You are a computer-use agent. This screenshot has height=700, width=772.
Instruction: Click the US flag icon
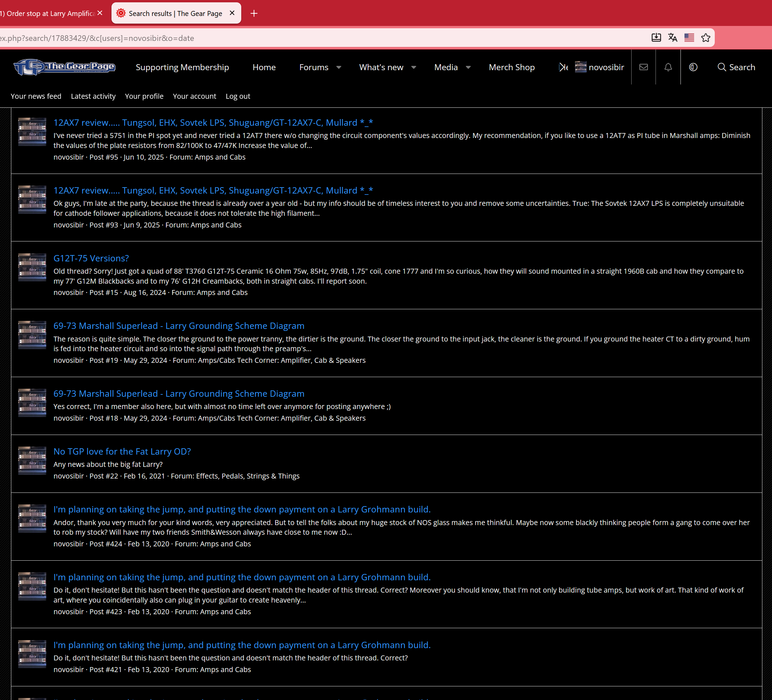pyautogui.click(x=689, y=38)
